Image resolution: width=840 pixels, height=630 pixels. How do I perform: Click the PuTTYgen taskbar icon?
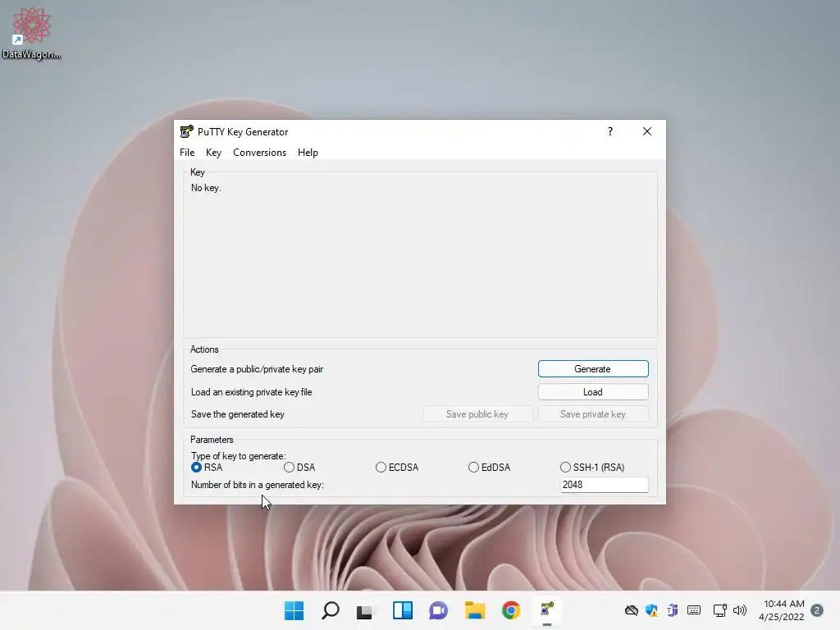coord(547,610)
